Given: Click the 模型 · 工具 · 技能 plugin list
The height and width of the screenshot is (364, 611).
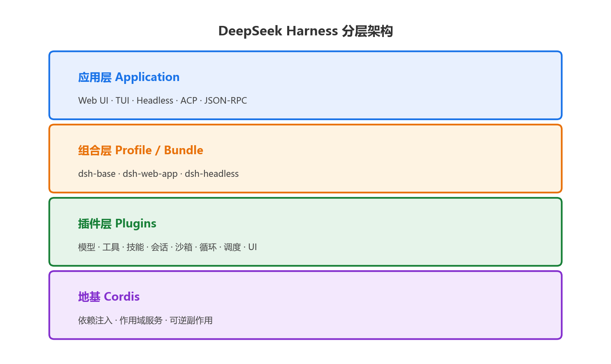Looking at the screenshot, I should 167,247.
